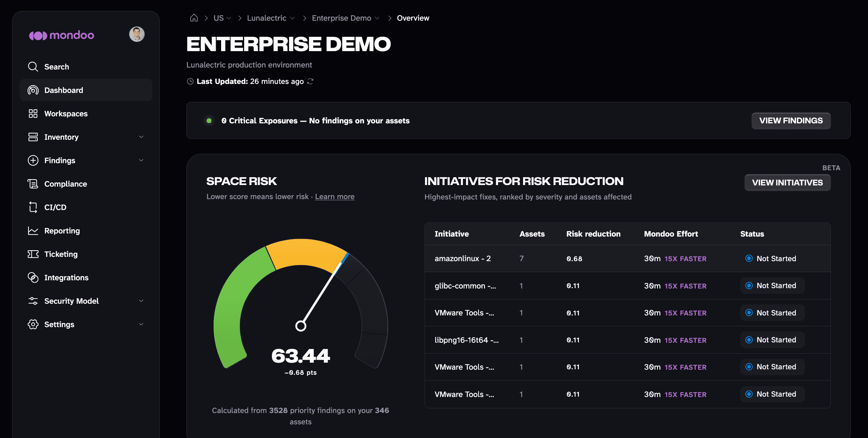Click the Compliance document icon
Viewport: 868px width, 438px height.
pyautogui.click(x=33, y=184)
